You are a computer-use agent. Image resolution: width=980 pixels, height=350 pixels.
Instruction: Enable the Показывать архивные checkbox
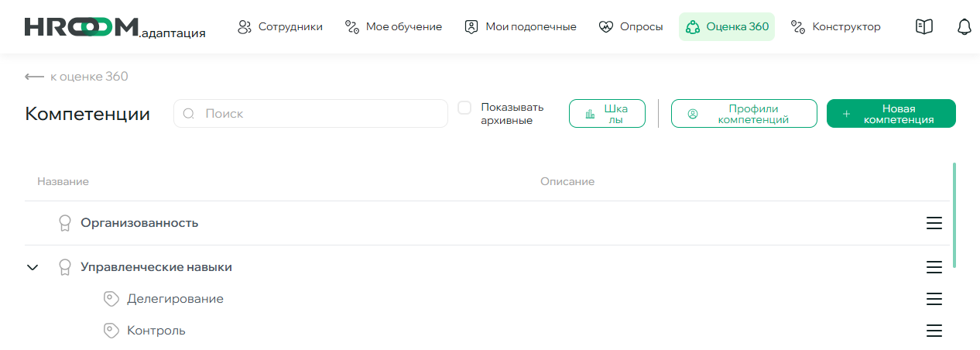(464, 108)
